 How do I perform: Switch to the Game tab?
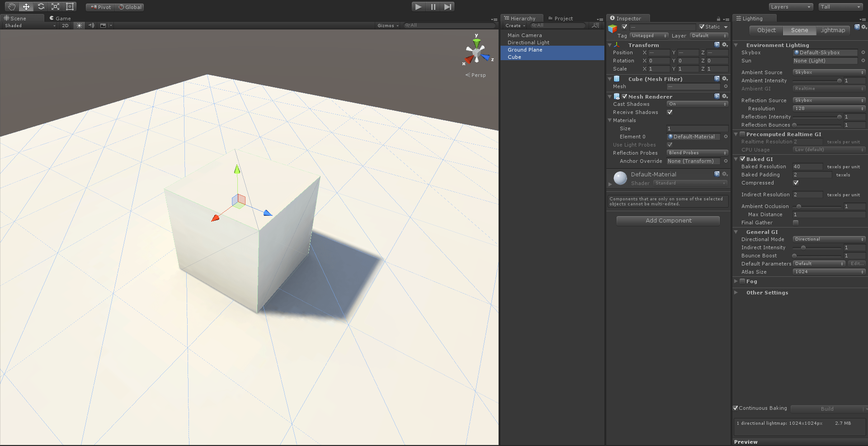pyautogui.click(x=59, y=18)
